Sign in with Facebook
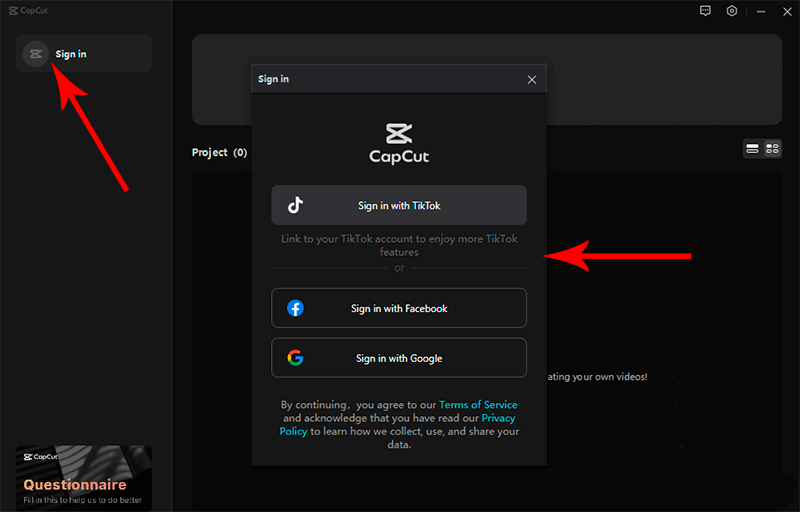Viewport: 800px width, 512px height. (399, 308)
